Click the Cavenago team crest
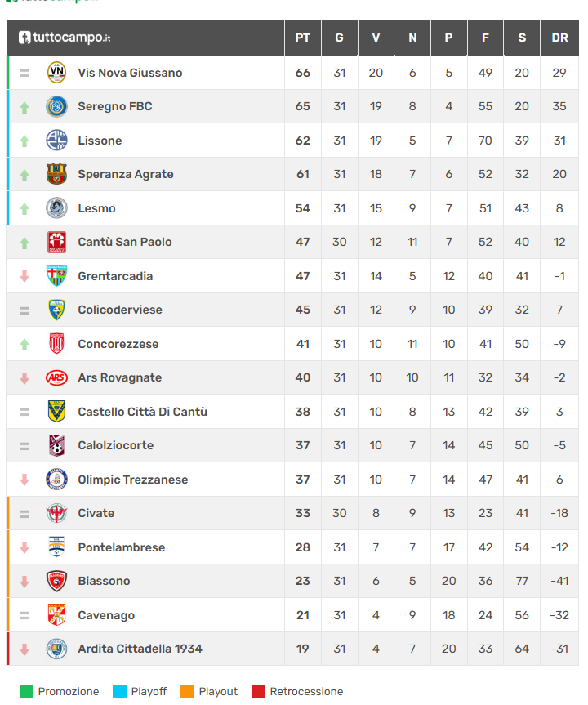 pos(56,615)
